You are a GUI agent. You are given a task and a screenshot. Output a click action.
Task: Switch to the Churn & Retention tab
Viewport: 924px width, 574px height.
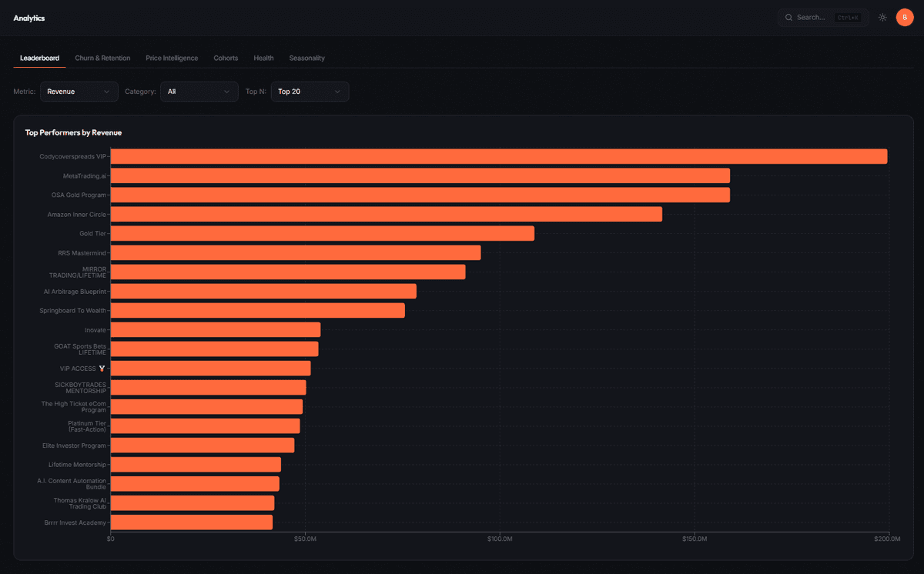pos(102,58)
